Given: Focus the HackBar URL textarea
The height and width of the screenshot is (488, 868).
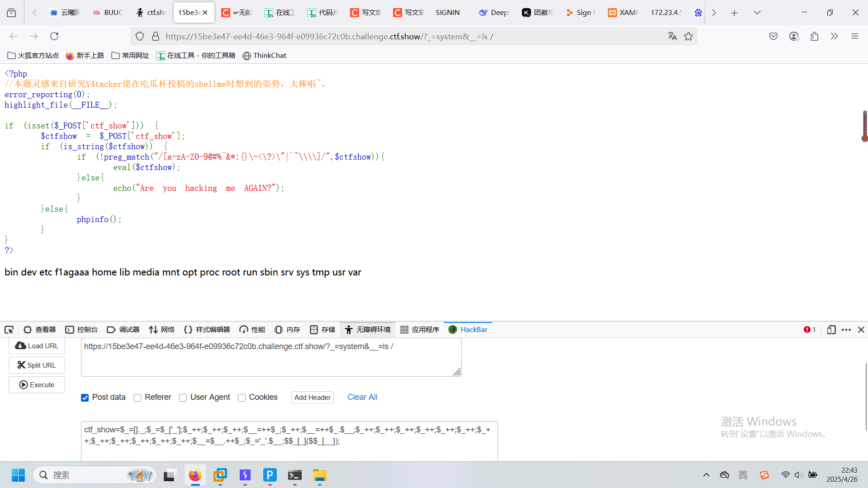Looking at the screenshot, I should click(x=271, y=357).
